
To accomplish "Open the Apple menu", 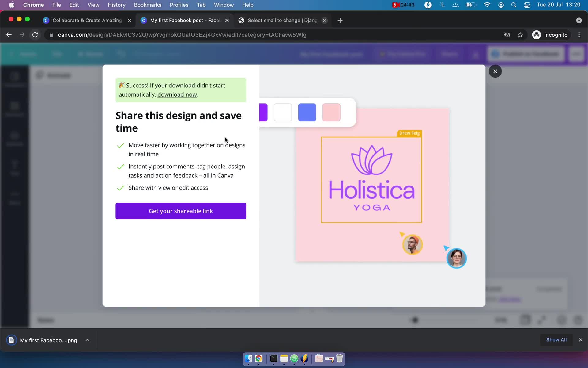I will click(11, 5).
